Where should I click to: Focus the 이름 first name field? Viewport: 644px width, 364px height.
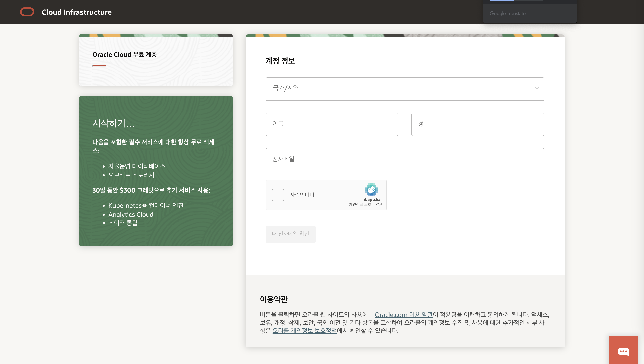(332, 124)
